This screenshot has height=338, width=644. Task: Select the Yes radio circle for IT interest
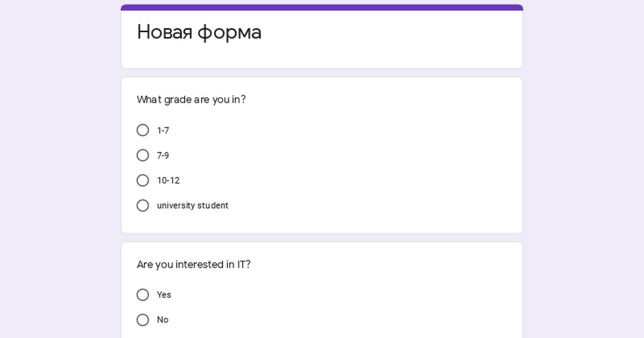143,295
